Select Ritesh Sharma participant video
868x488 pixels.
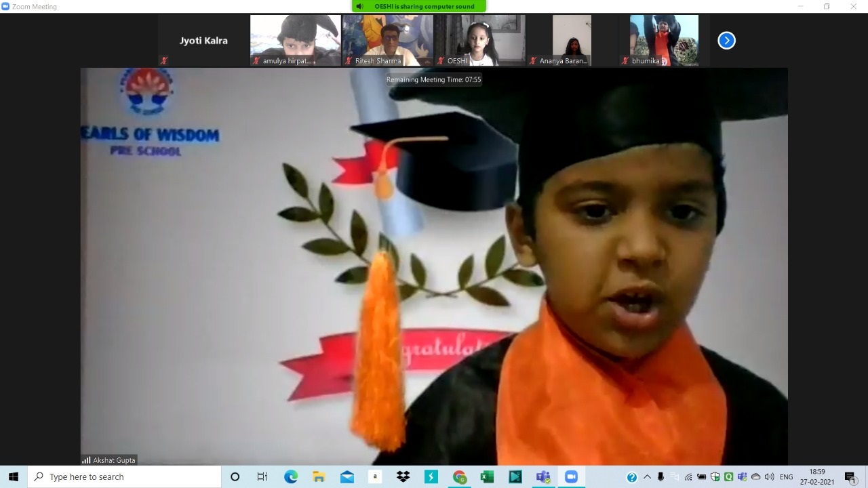coord(388,41)
